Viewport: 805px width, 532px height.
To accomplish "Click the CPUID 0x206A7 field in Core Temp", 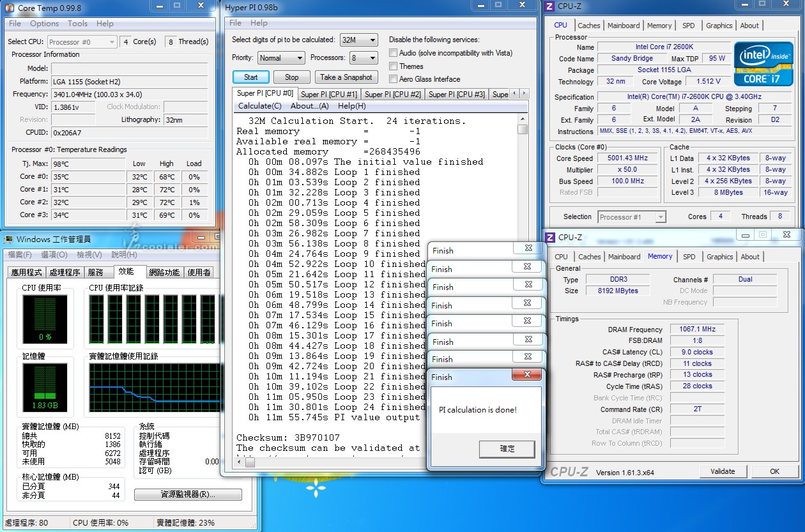I will 130,133.
